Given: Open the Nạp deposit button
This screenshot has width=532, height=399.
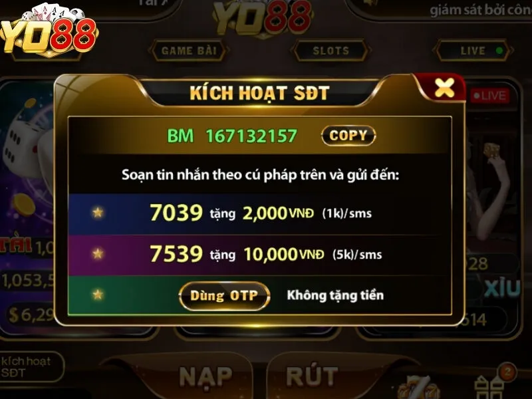Looking at the screenshot, I should point(206,376).
